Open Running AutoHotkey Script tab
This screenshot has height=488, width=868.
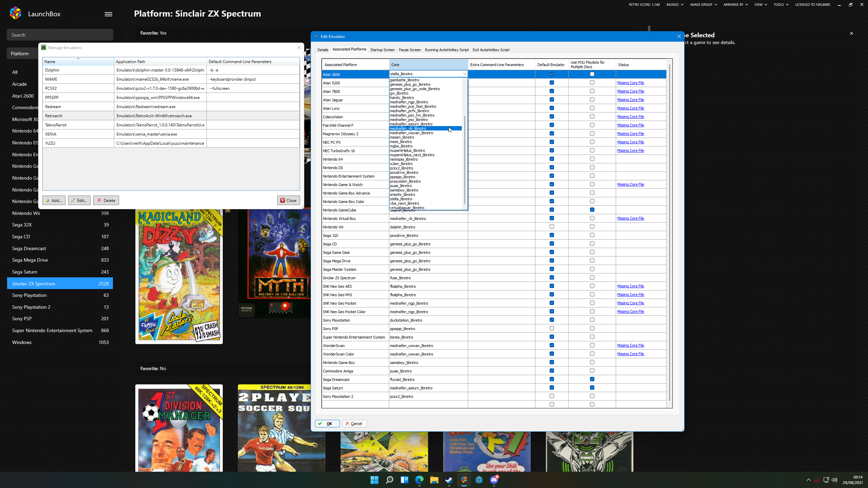coord(447,50)
